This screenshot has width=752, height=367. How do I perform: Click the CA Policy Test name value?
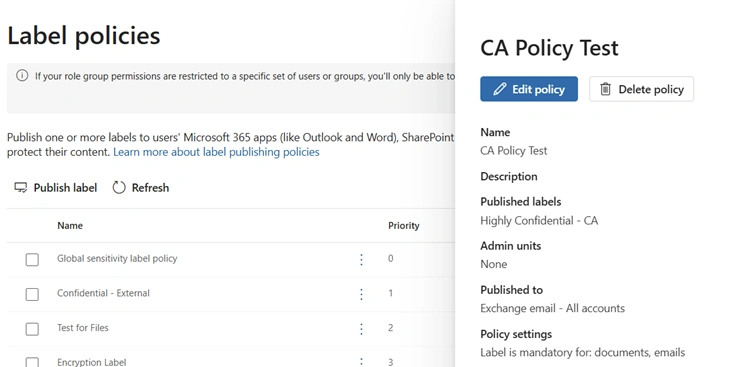pos(514,151)
